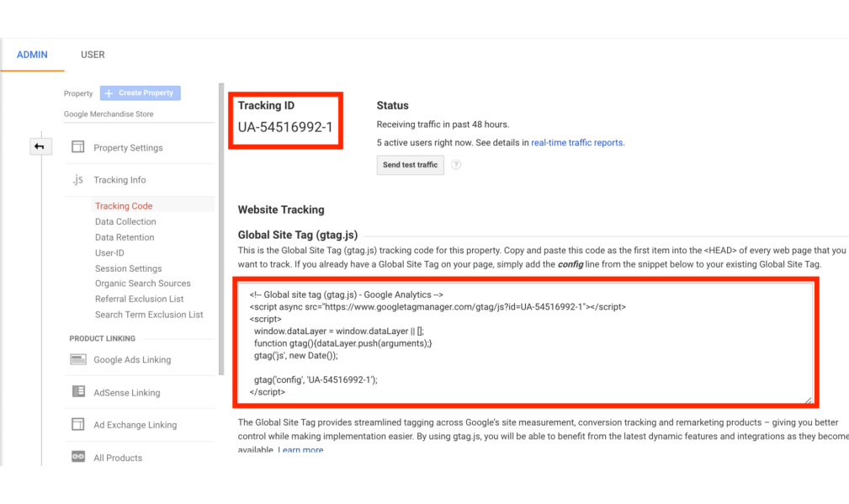This screenshot has width=849, height=504.
Task: Select Tracking Code in the sidebar
Action: (124, 205)
